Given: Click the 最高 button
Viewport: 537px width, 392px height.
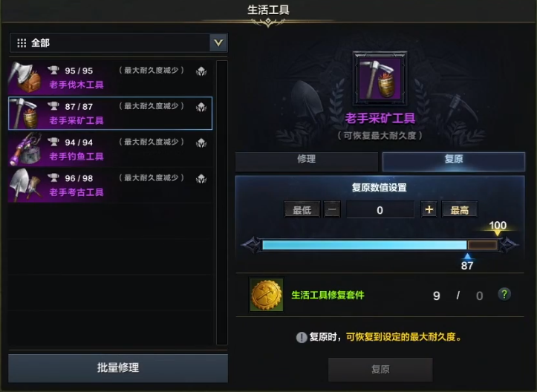Looking at the screenshot, I should 460,209.
